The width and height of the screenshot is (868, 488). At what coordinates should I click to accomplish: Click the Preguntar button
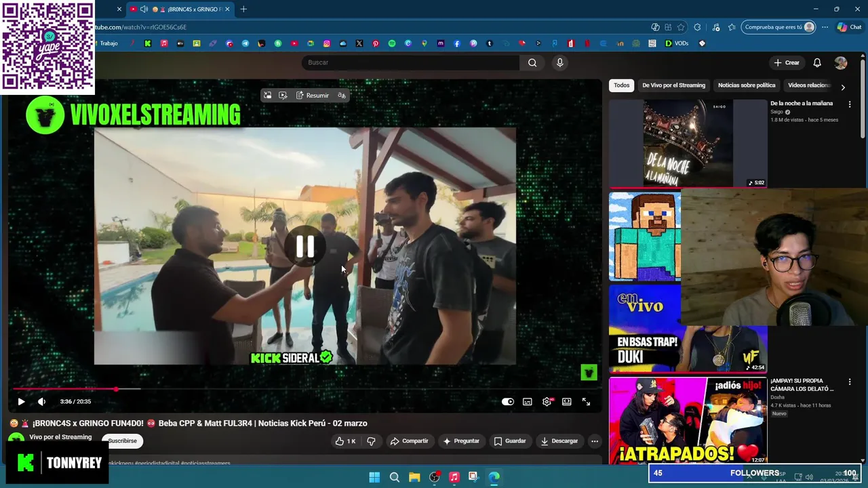(461, 441)
